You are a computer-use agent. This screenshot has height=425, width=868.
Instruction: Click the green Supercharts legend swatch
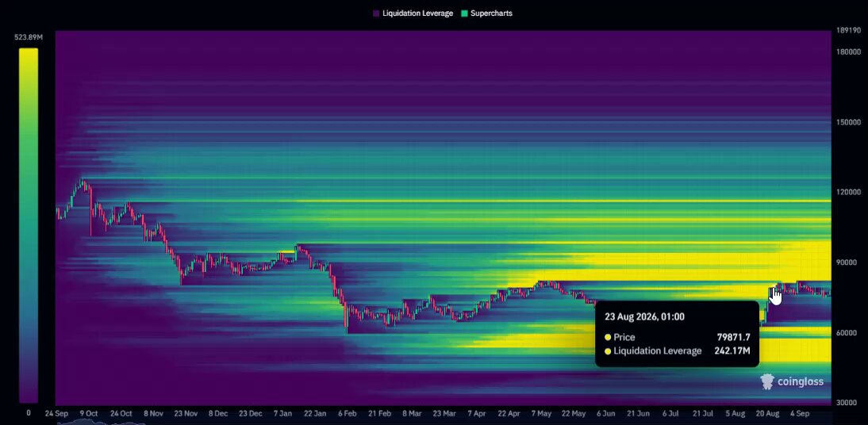point(464,13)
